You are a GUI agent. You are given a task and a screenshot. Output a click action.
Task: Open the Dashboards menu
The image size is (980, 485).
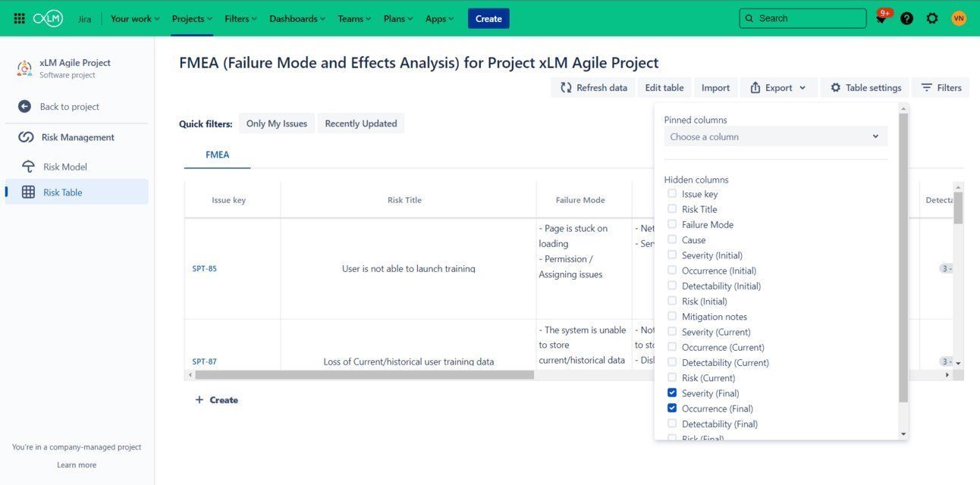[x=297, y=18]
